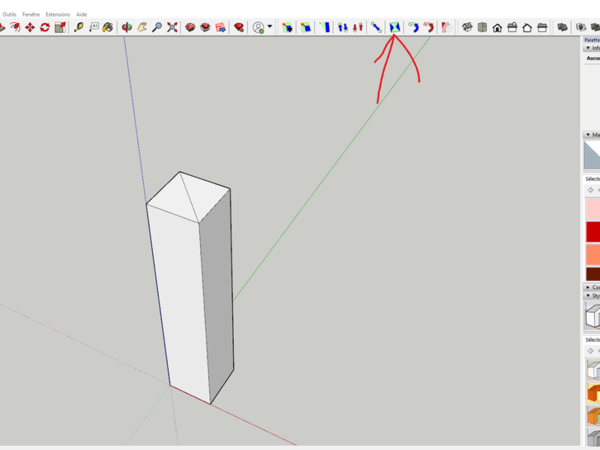The height and width of the screenshot is (450, 600).
Task: Open the 3D Warehouse
Action: pyautogui.click(x=190, y=28)
